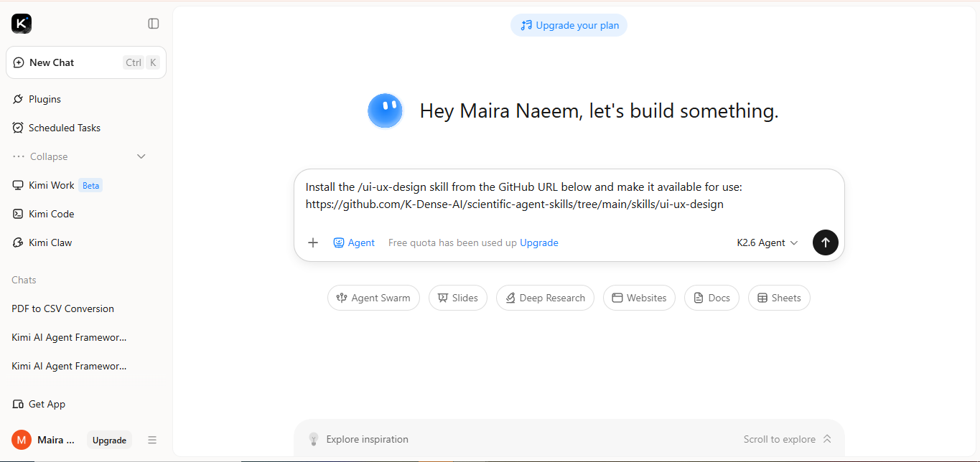Click the Upgrade link after the quota notice
980x462 pixels.
point(539,242)
